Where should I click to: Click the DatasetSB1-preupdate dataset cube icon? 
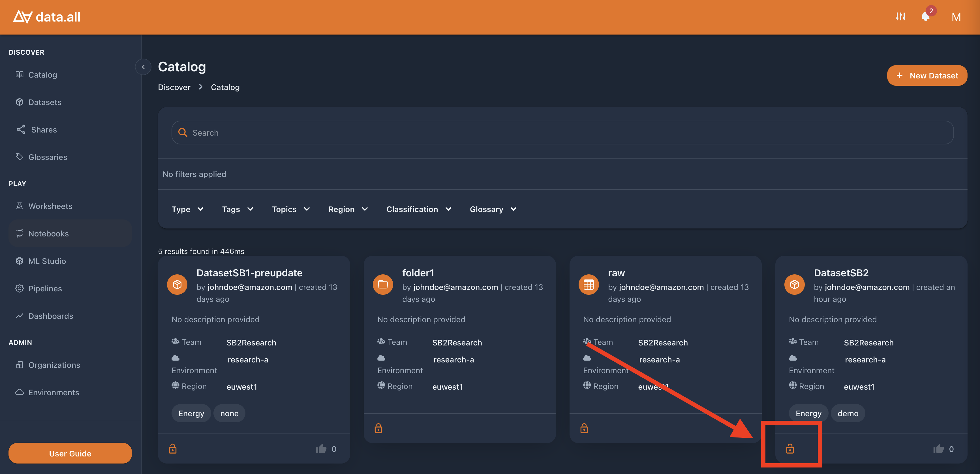177,285
